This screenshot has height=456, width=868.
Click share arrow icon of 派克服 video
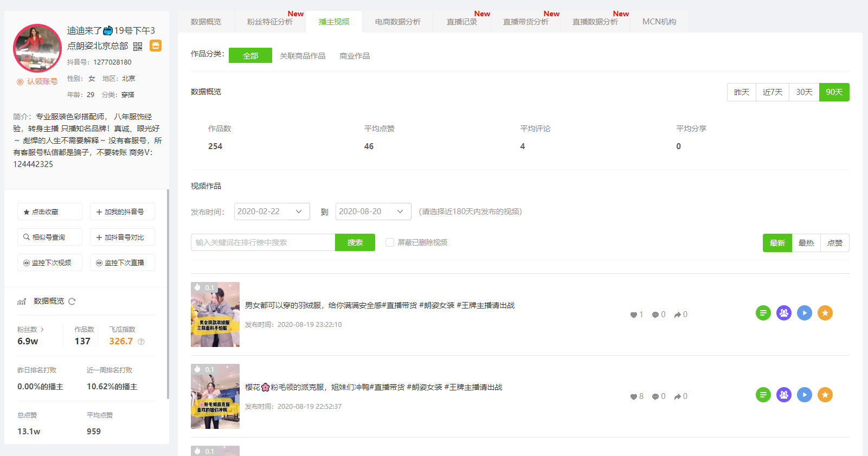click(678, 397)
